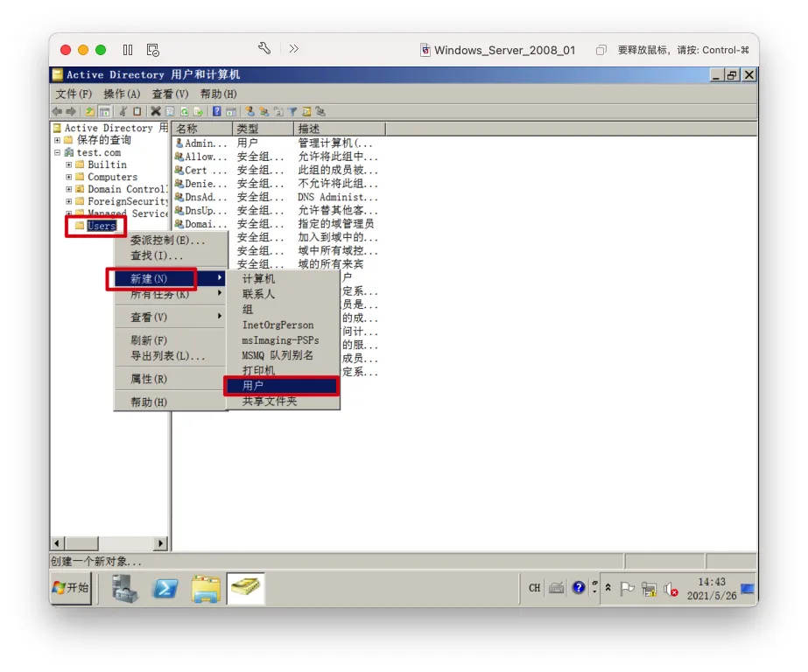Click the tray help question mark icon
Screen dimensions: 808x672
[x=579, y=587]
